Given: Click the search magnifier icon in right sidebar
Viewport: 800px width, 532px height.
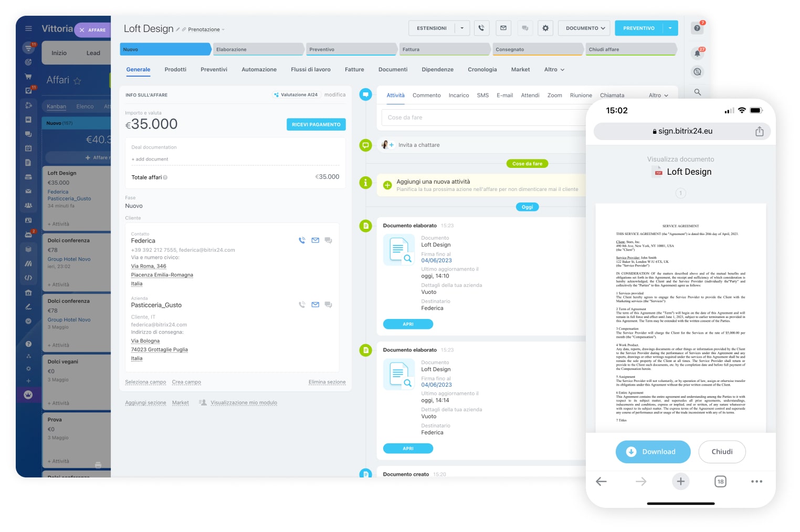Looking at the screenshot, I should tap(697, 92).
